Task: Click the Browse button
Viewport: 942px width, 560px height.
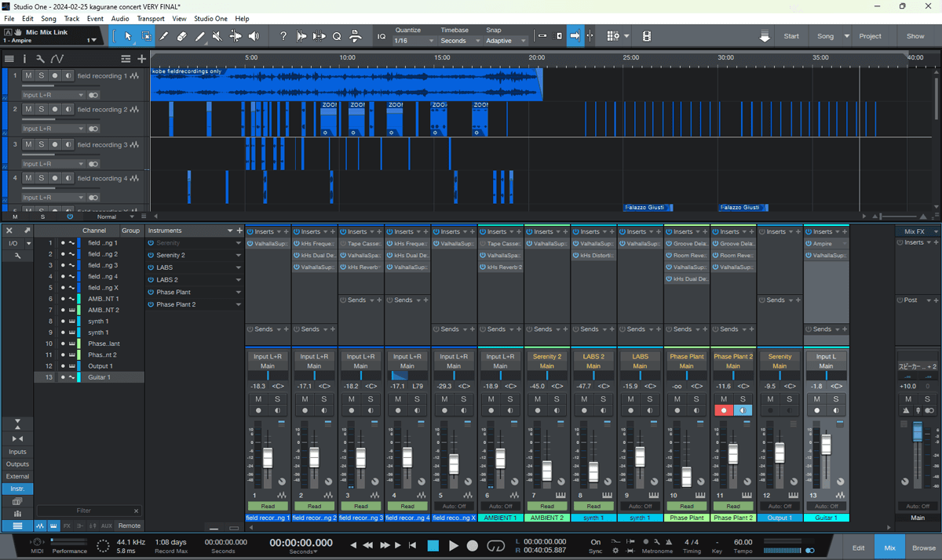Action: [923, 548]
